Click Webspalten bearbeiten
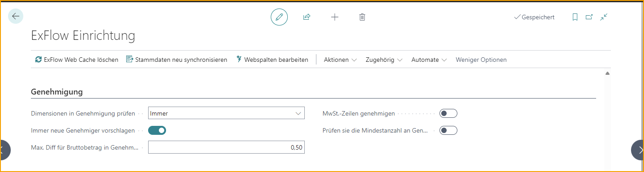This screenshot has height=172, width=644. pos(272,60)
